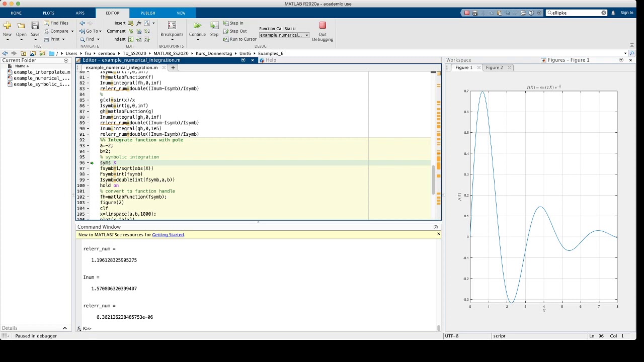
Task: Click the editor vertical scrollbar
Action: pyautogui.click(x=433, y=179)
